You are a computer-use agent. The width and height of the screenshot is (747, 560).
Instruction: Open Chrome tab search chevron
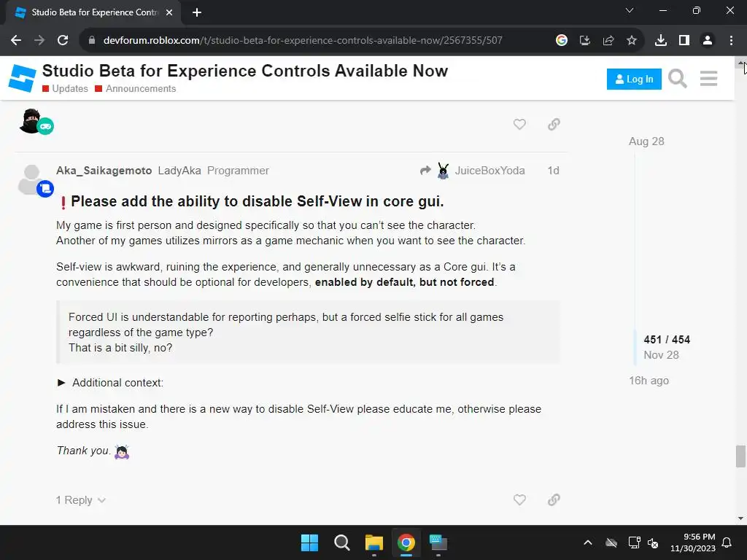(630, 10)
